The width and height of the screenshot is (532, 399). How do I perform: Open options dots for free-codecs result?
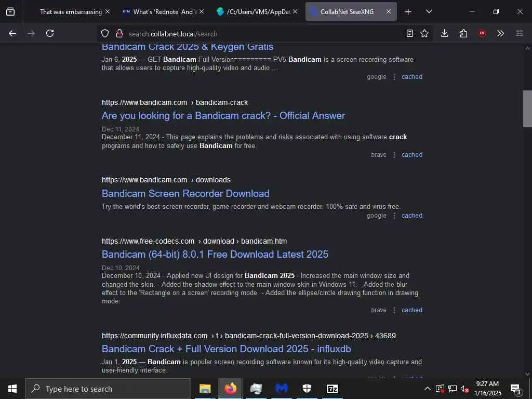coord(394,310)
